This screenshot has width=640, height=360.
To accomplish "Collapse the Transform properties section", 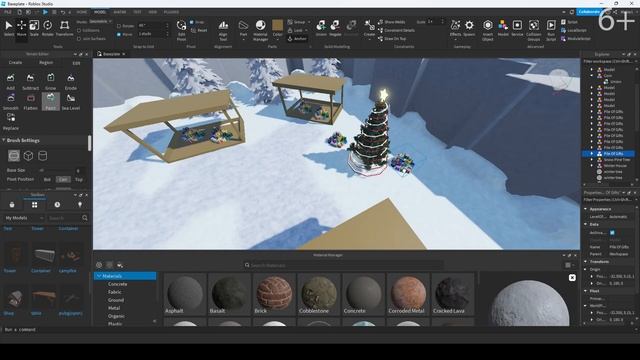I will tap(586, 262).
